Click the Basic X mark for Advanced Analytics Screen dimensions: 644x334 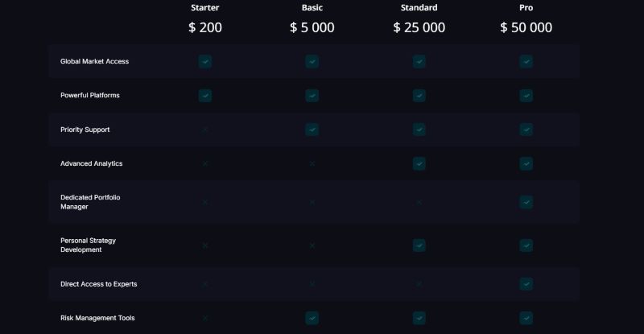pyautogui.click(x=312, y=163)
